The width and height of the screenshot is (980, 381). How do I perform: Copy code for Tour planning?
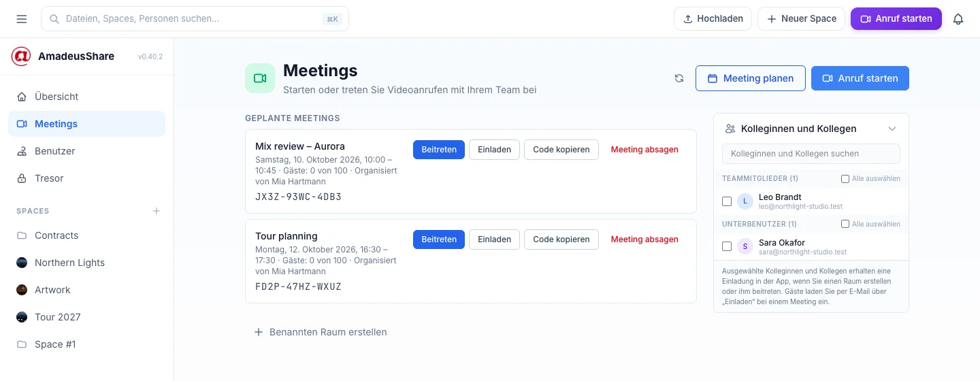tap(561, 239)
